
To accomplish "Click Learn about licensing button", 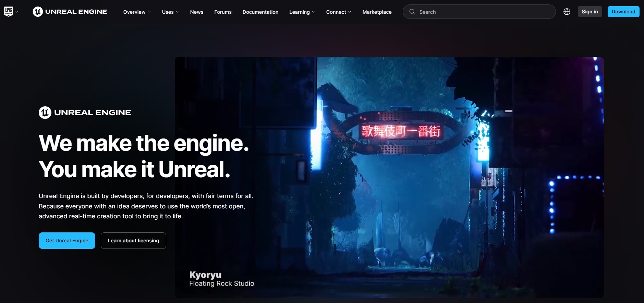I will pos(133,241).
